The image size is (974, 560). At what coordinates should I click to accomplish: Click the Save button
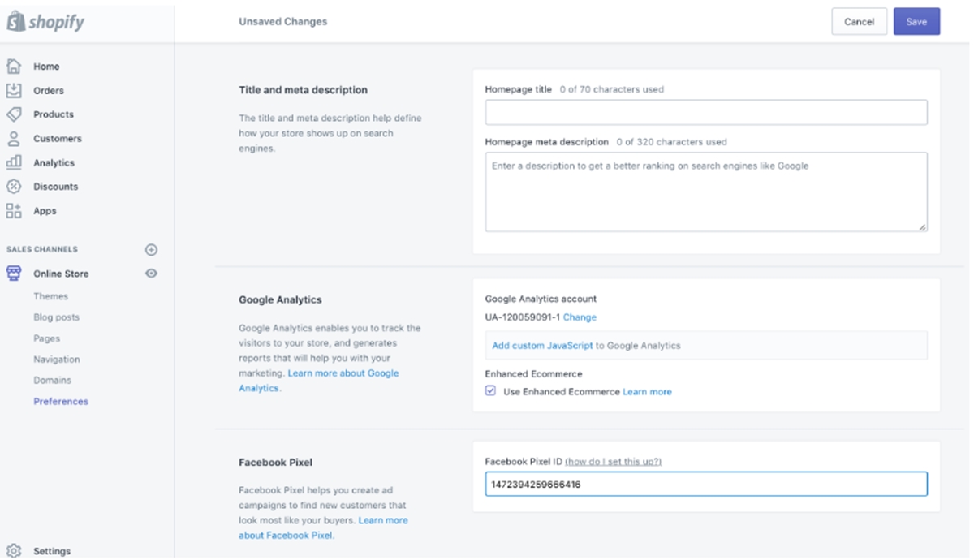coord(916,22)
